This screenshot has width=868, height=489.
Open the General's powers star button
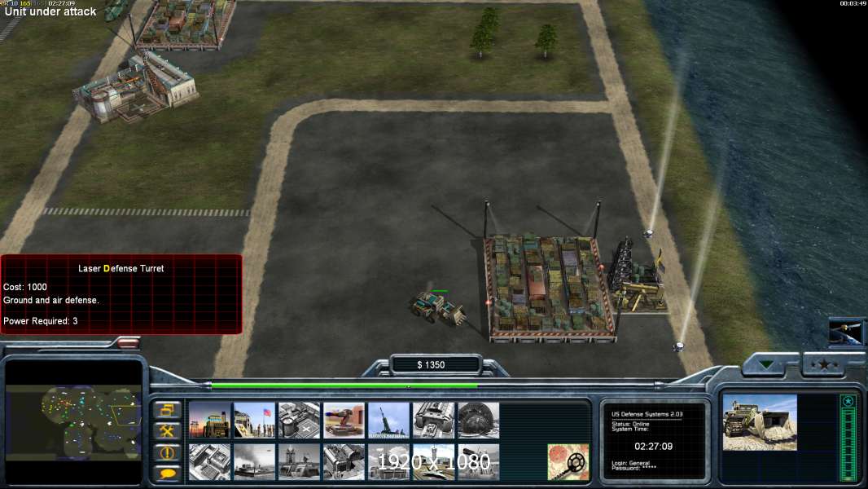tap(824, 365)
